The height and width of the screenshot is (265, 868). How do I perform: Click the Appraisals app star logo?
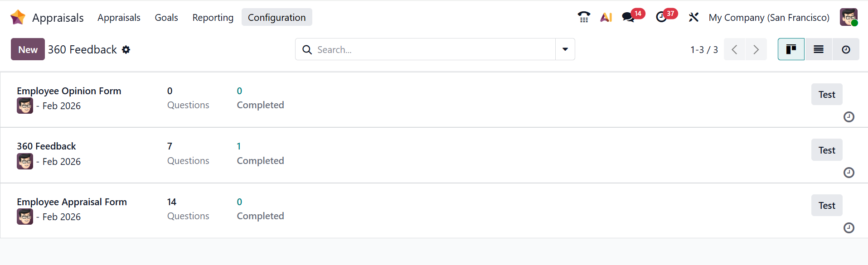pos(18,17)
